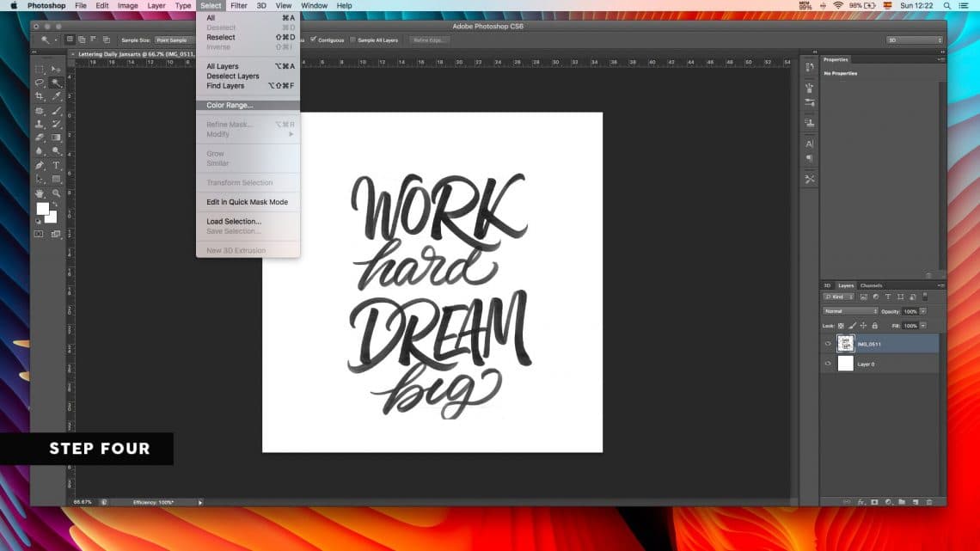Image resolution: width=980 pixels, height=551 pixels.
Task: Select the Gradient tool
Action: tap(56, 138)
